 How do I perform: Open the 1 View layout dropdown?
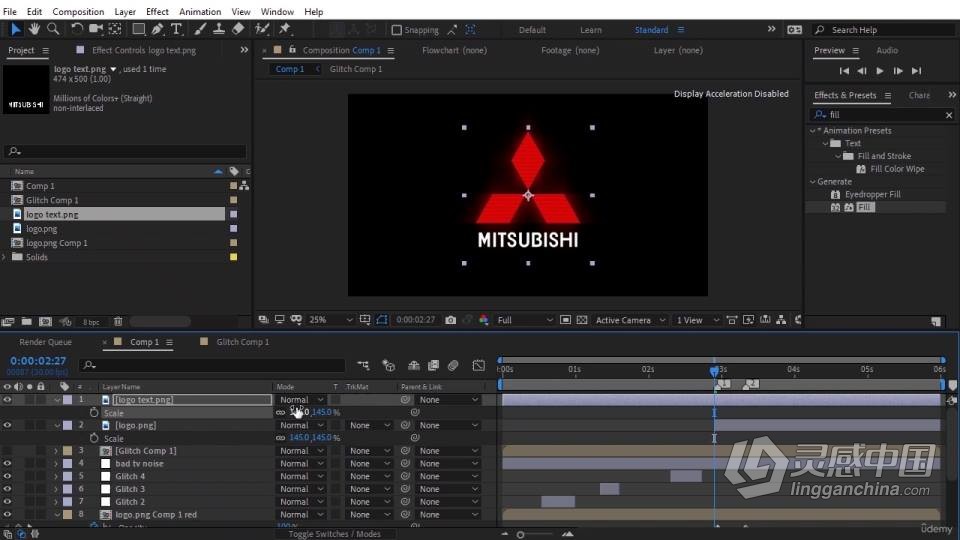click(x=697, y=320)
